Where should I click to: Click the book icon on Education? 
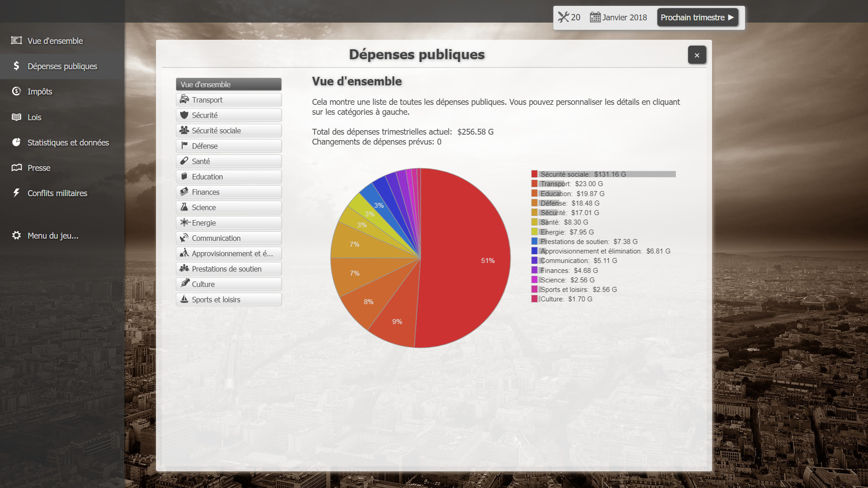pos(184,176)
